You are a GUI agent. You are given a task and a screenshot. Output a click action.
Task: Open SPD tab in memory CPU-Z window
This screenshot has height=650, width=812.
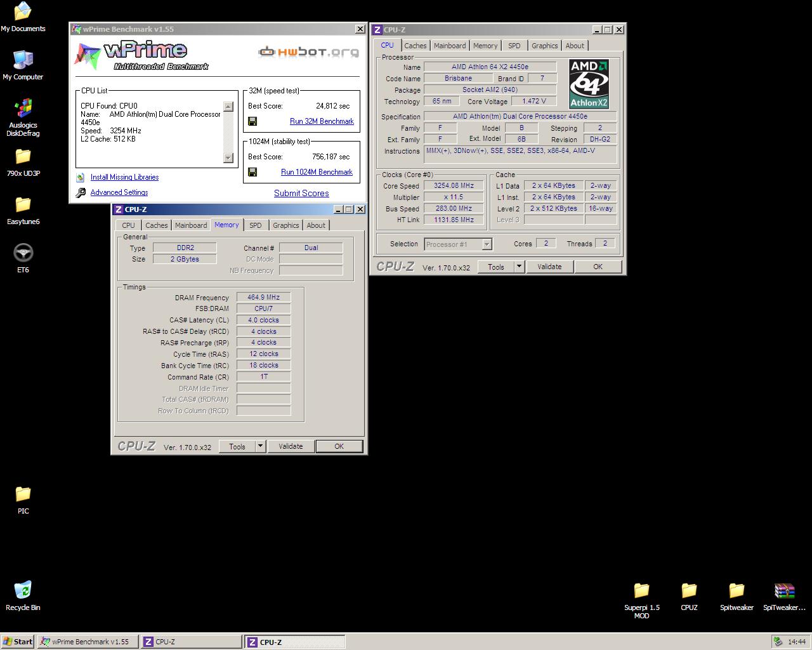coord(256,225)
